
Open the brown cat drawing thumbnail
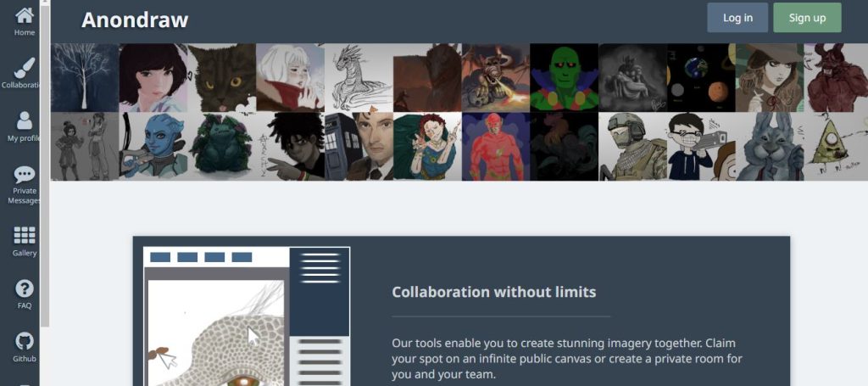point(222,77)
